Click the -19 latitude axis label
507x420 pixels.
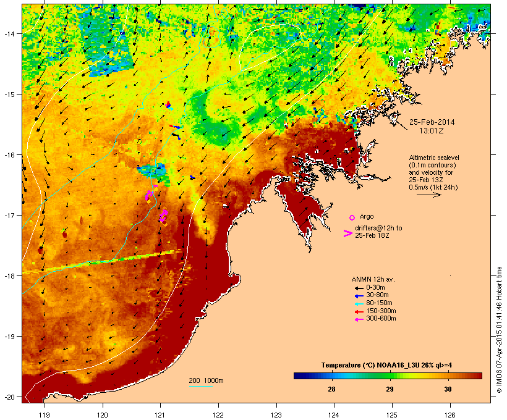point(9,337)
